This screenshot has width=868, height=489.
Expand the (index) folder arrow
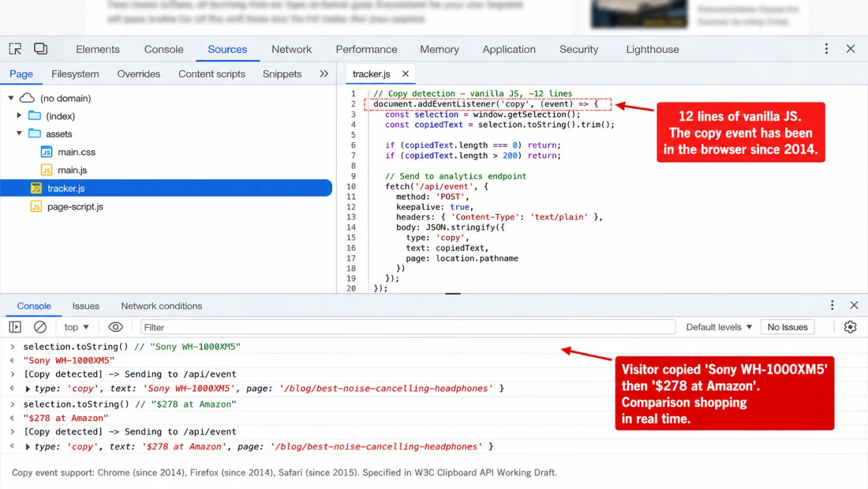(x=19, y=115)
